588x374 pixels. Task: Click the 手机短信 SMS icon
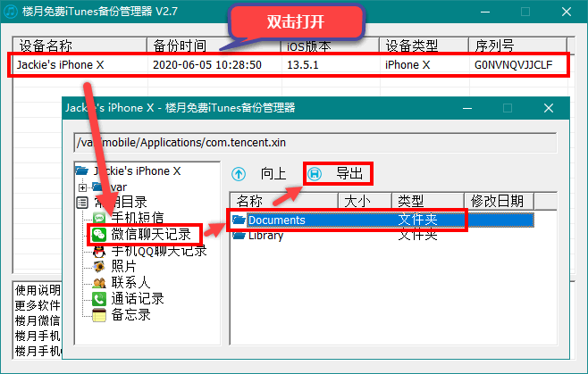pos(99,218)
